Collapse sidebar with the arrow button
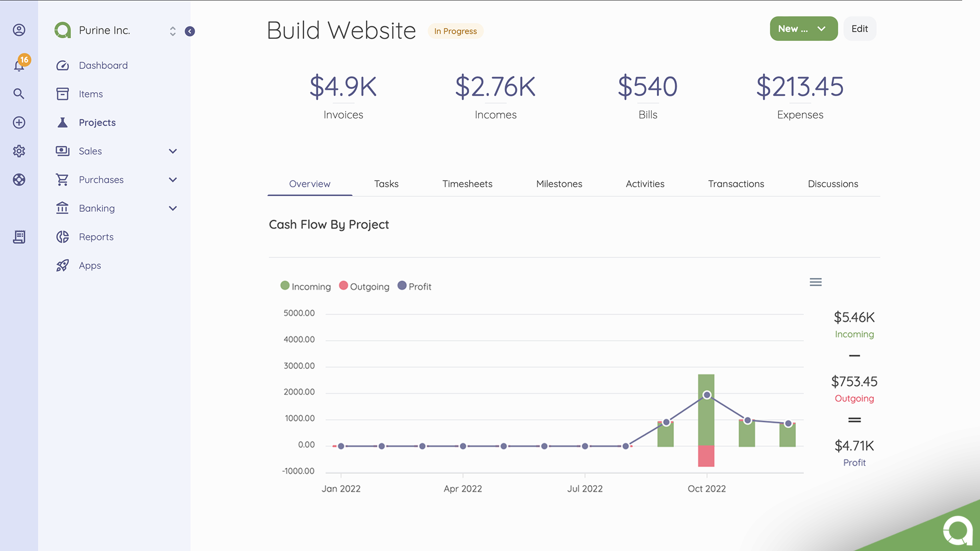 pos(190,32)
